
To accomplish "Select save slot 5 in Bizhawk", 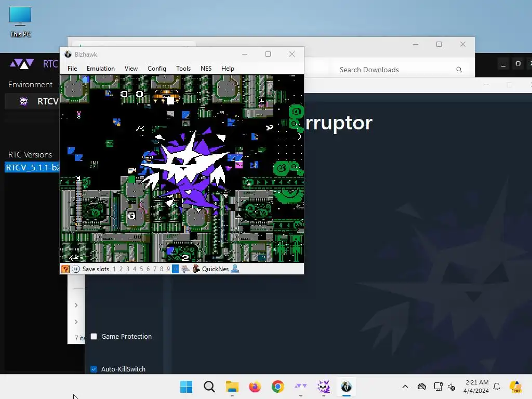I will click(141, 269).
